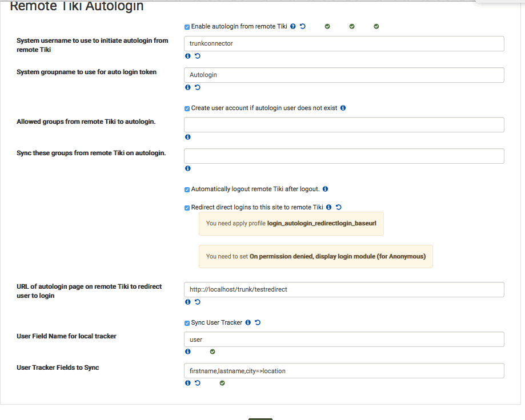Toggle Create user account if autologin user missing

[x=187, y=108]
